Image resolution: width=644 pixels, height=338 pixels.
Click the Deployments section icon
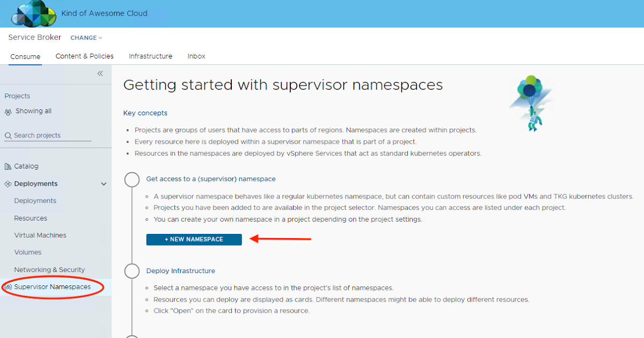coord(8,183)
